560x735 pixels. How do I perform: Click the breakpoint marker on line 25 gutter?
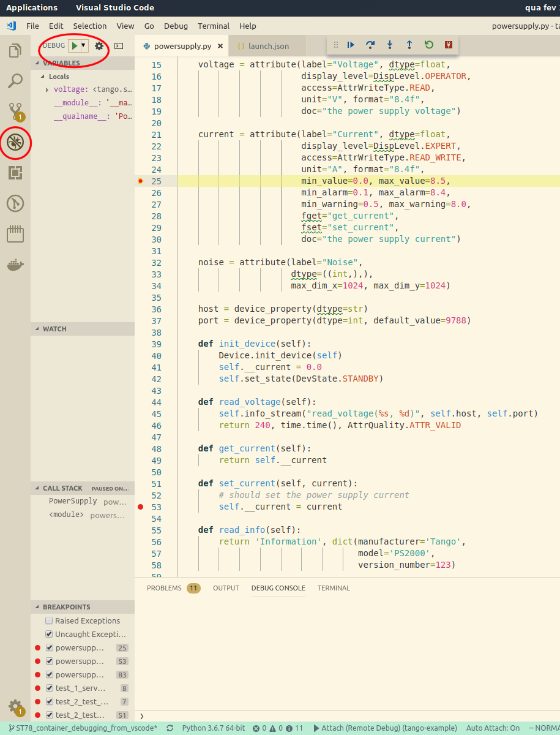click(141, 181)
